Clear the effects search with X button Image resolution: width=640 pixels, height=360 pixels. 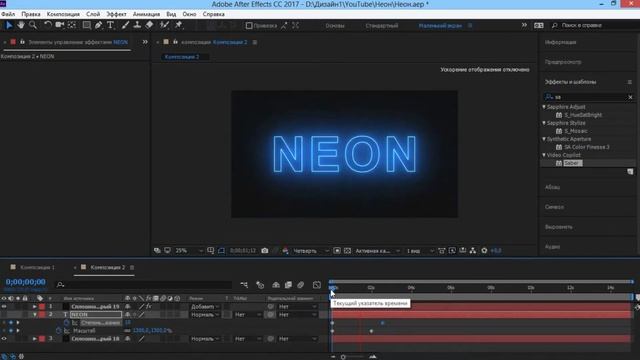pos(630,97)
